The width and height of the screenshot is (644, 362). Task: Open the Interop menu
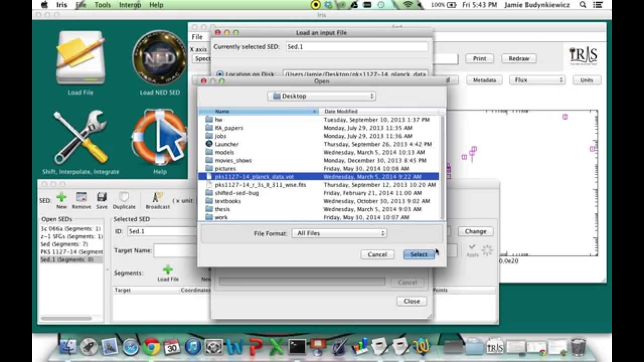click(130, 5)
